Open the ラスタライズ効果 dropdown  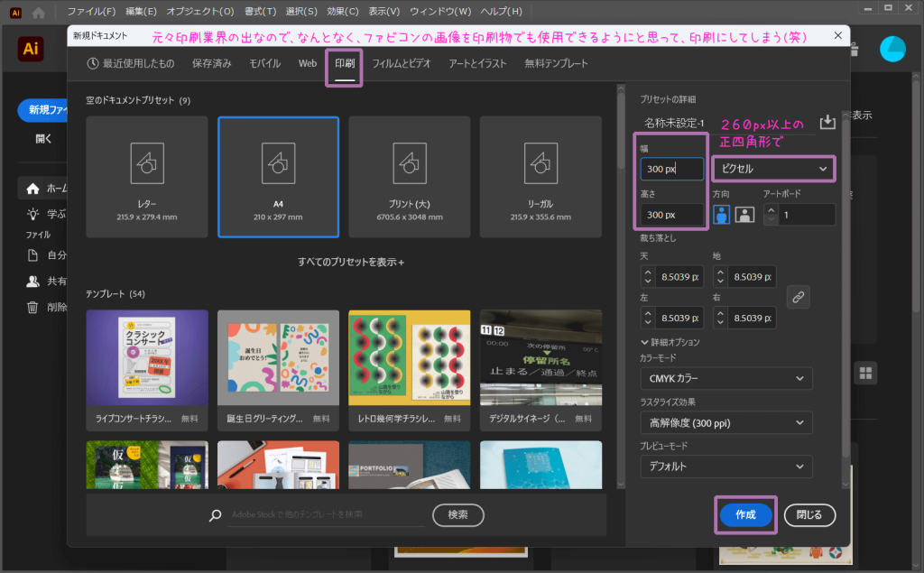(726, 422)
